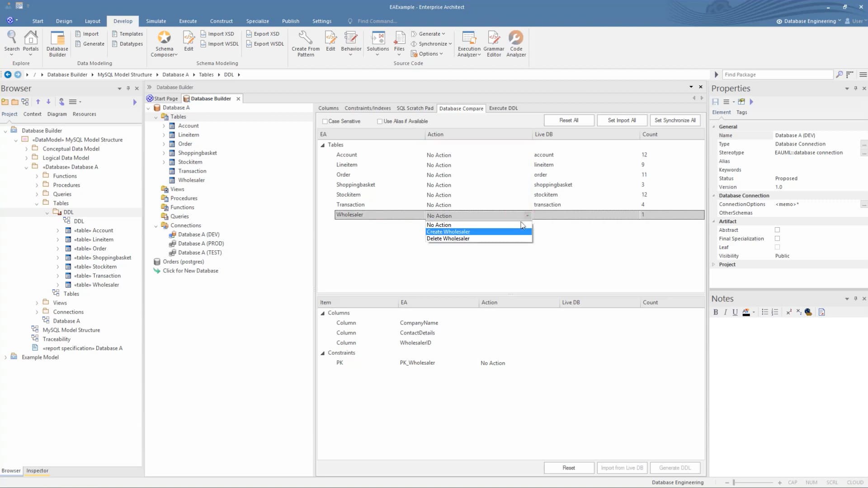The width and height of the screenshot is (868, 488).
Task: Click the Find Package search magnifier icon
Action: pyautogui.click(x=840, y=75)
